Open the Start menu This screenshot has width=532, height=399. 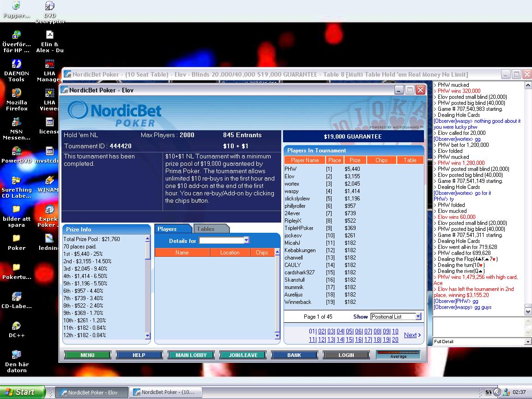point(22,392)
